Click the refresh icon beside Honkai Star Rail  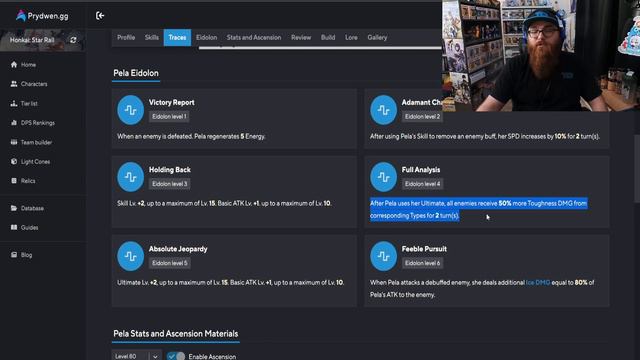coord(73,40)
